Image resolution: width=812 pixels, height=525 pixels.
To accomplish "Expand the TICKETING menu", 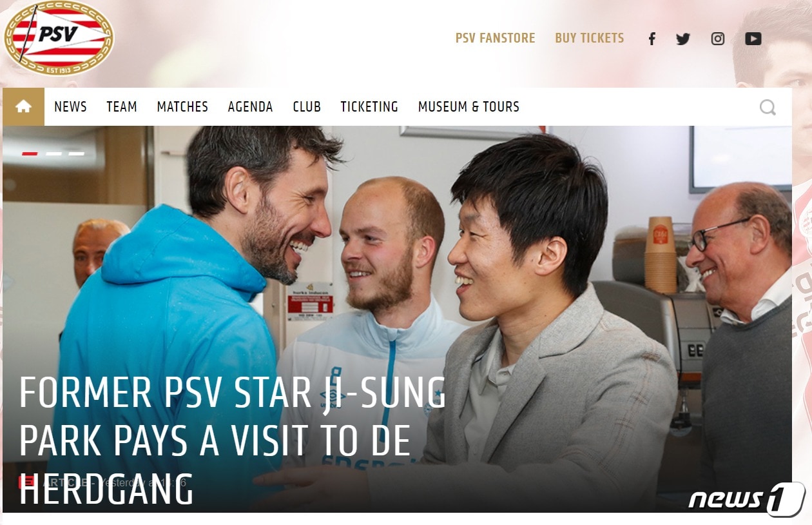I will coord(369,107).
